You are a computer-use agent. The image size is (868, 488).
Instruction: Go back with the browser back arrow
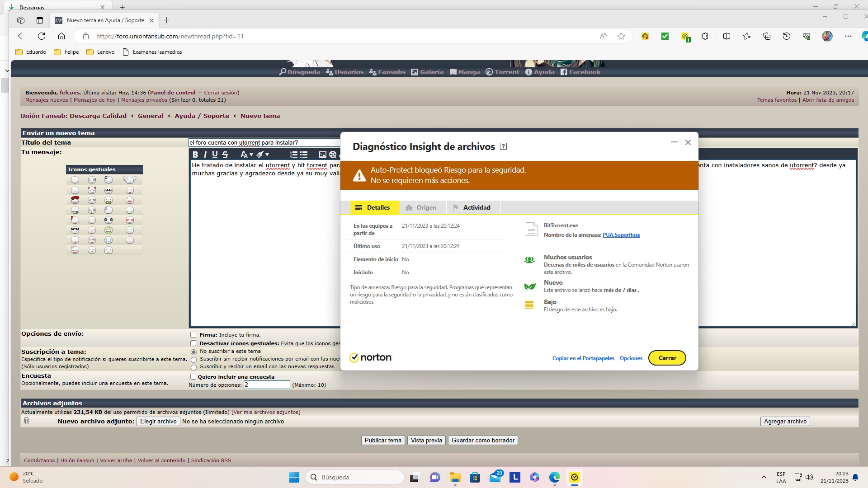(x=21, y=36)
